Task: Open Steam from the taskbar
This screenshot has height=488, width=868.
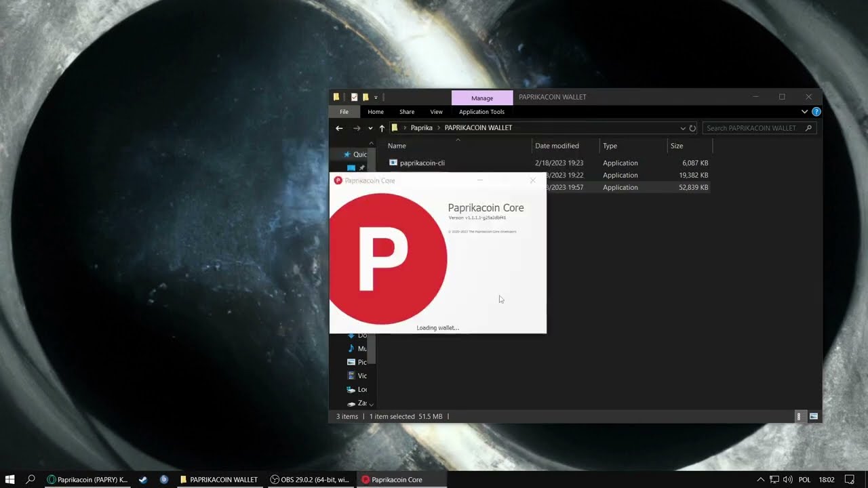Action: point(143,479)
